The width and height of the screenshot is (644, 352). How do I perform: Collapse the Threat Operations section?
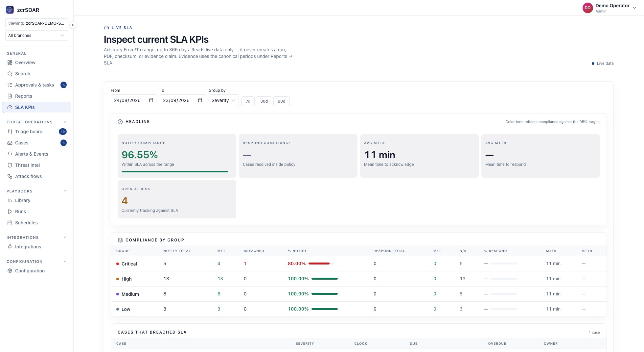[x=65, y=122]
